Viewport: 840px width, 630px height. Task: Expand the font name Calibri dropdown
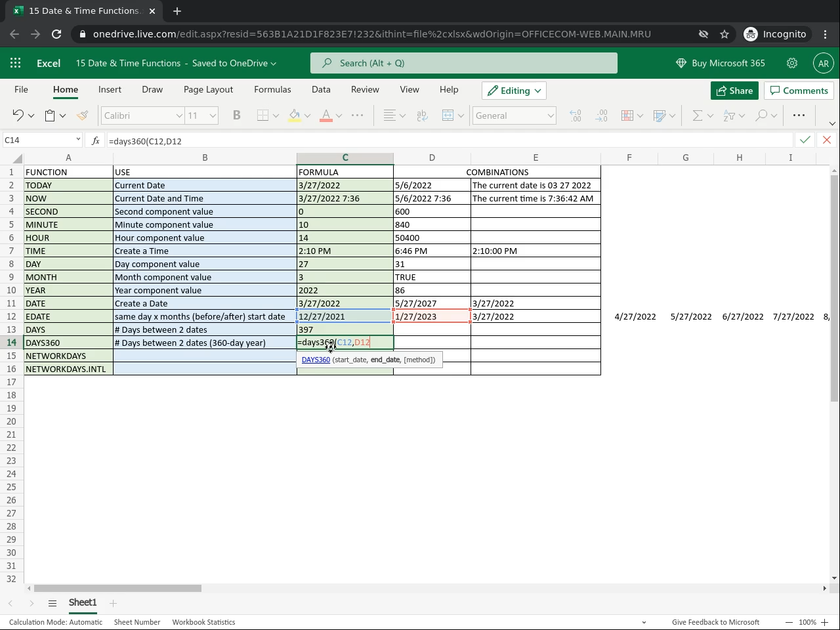(x=178, y=115)
